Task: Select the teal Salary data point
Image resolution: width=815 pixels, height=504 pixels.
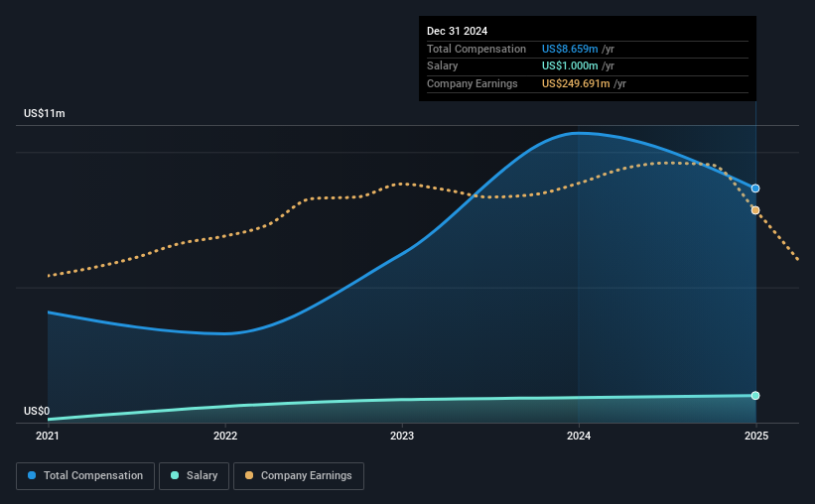Action: [755, 396]
